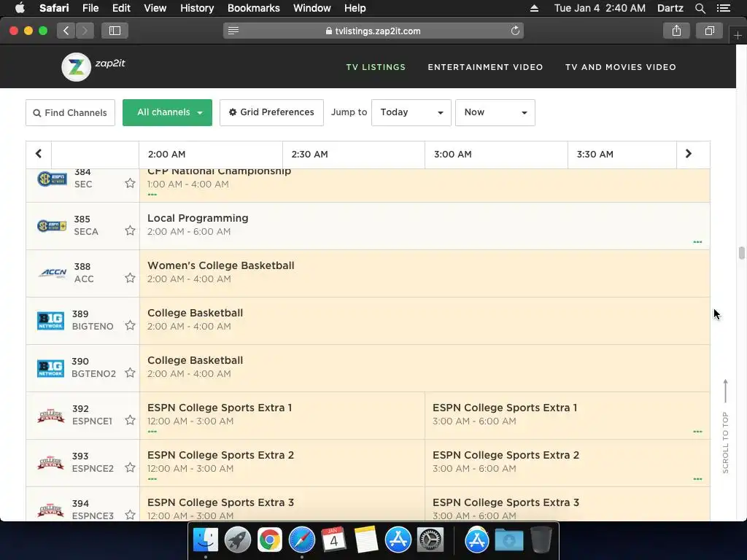Toggle Safari sidebar button
Viewport: 747px width, 560px height.
[115, 31]
